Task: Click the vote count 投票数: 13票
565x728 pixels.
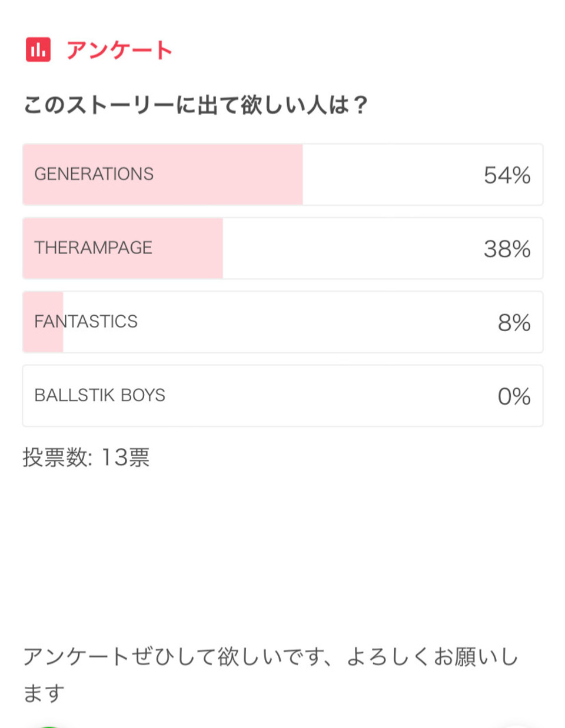Action: tap(87, 457)
